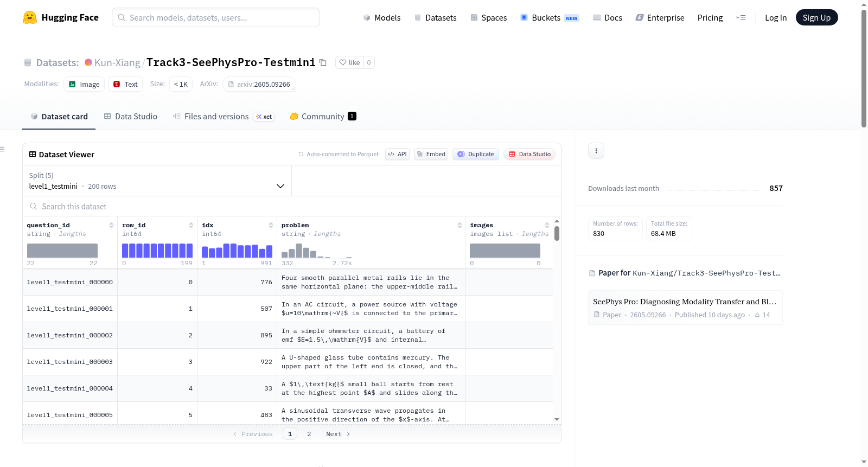This screenshot has height=467, width=868.
Task: Click the table vertical scrollbar thumb
Action: click(557, 233)
